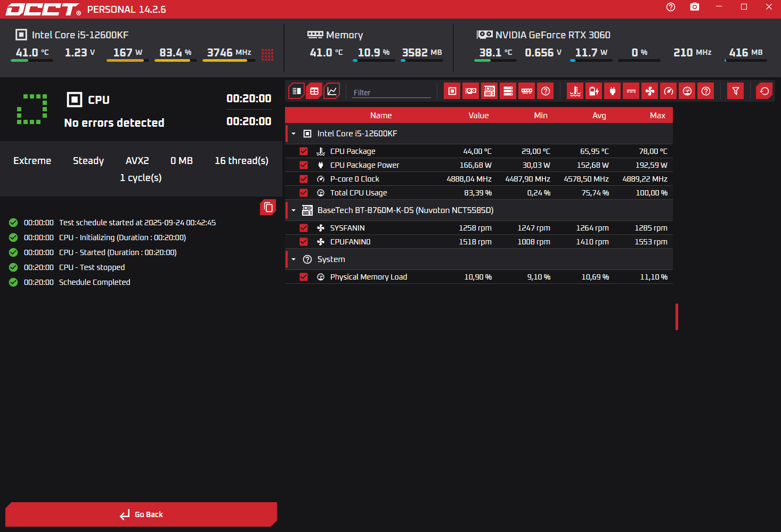Sort sensors by the Max column header
The image size is (781, 532).
coord(657,116)
